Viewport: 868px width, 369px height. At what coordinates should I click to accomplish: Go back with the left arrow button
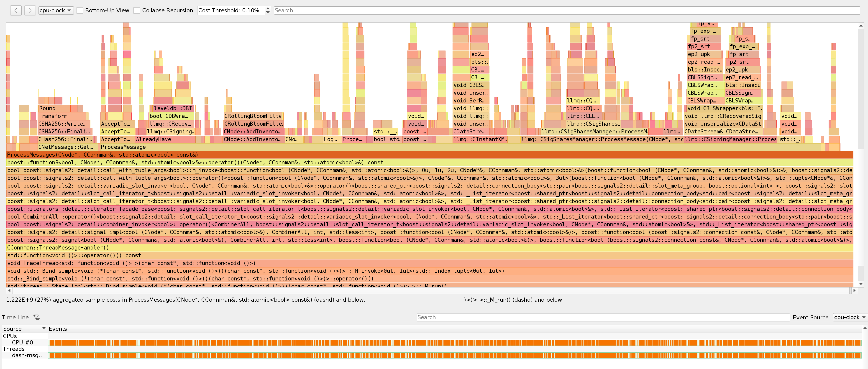pyautogui.click(x=16, y=10)
